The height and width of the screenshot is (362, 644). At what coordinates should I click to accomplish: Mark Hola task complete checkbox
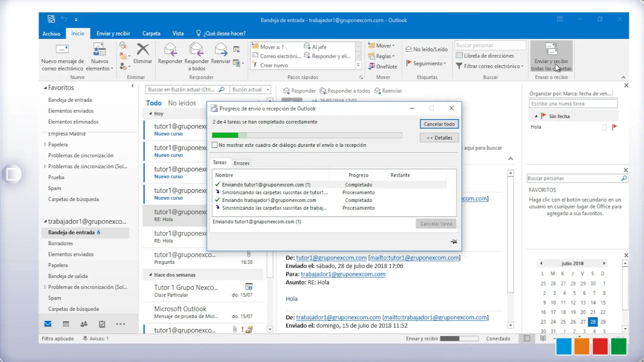tap(604, 127)
